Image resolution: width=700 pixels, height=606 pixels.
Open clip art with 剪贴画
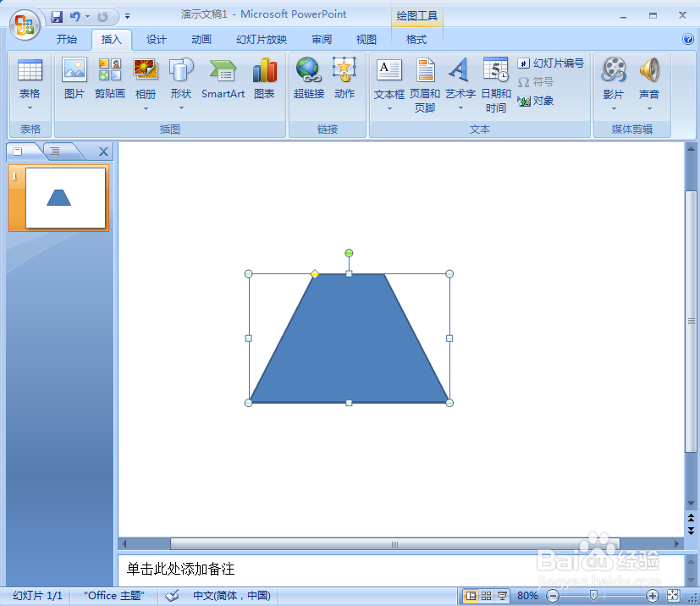(x=110, y=79)
